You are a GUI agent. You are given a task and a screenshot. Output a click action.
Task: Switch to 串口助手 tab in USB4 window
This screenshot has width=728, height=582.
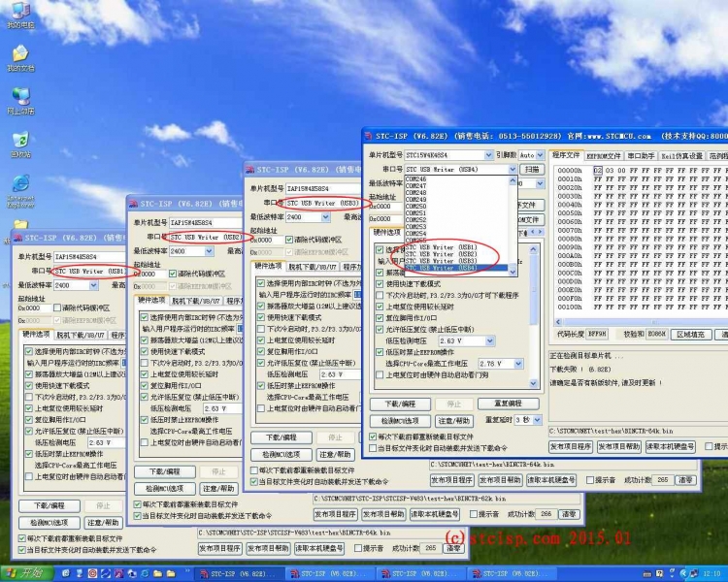641,156
